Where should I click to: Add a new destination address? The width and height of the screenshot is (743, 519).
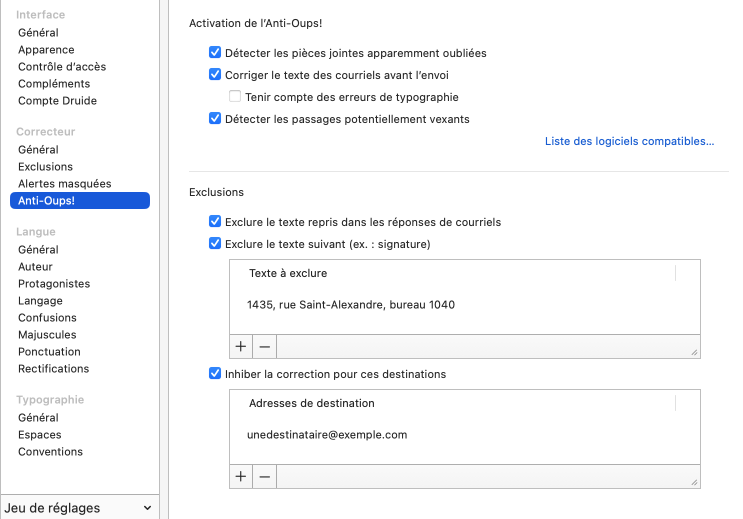(241, 477)
